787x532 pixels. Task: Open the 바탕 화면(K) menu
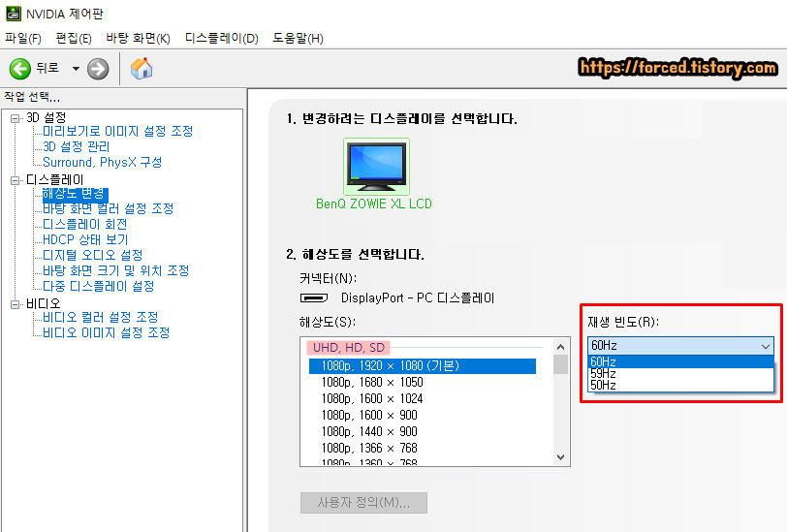138,38
